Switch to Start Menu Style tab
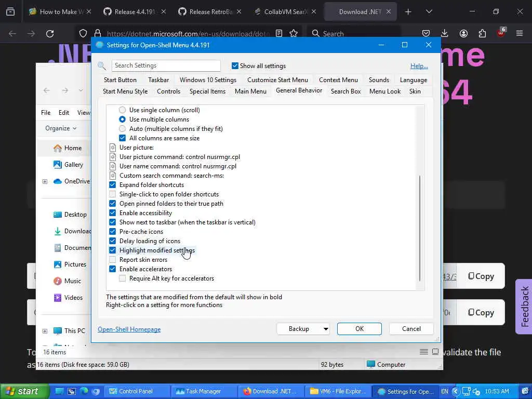 (x=125, y=91)
